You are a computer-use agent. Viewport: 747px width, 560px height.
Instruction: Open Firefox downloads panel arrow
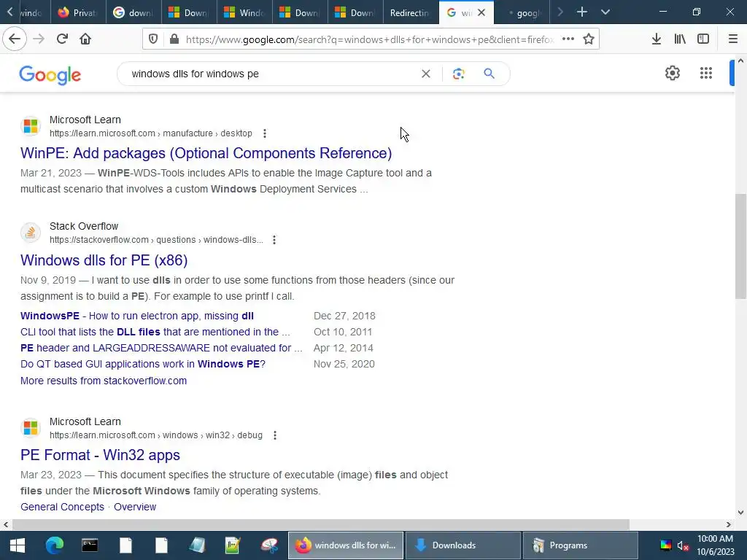click(x=657, y=39)
